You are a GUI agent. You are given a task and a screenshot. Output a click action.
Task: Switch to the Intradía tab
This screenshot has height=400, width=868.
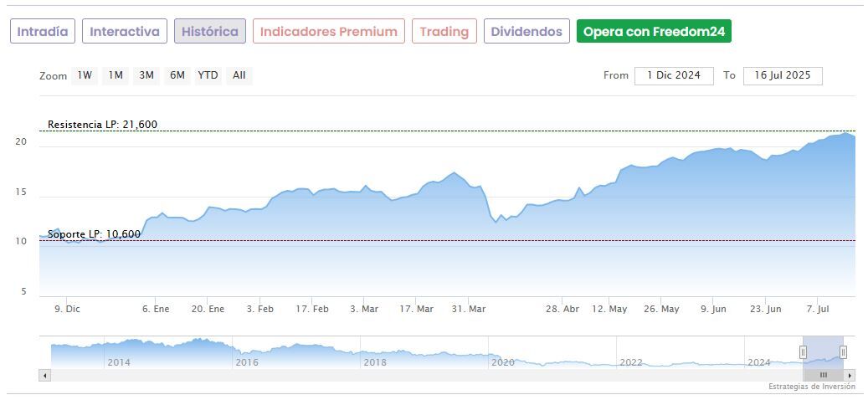tap(43, 32)
